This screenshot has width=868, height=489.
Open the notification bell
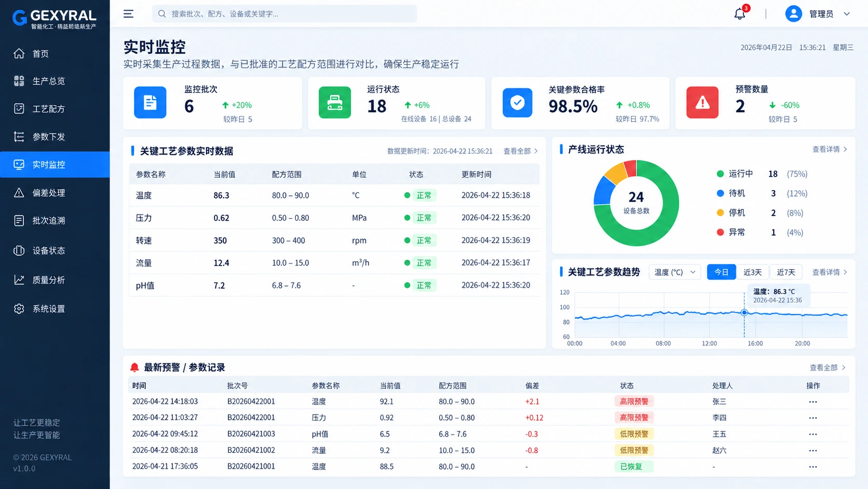click(740, 14)
